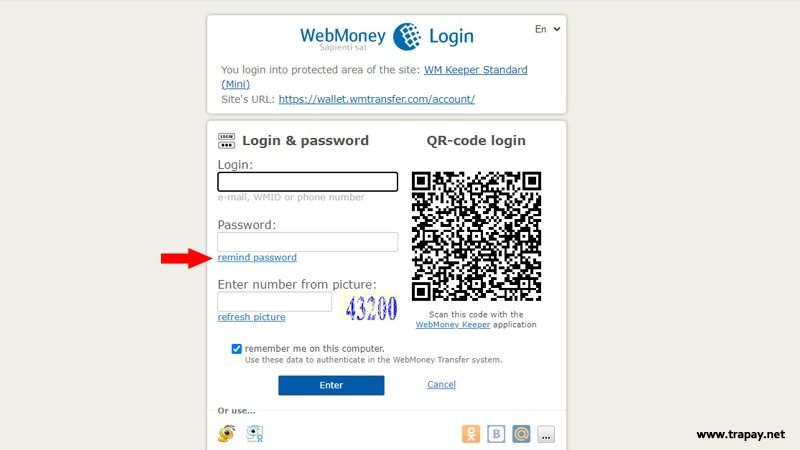This screenshot has height=450, width=800.
Task: Open the remind password link
Action: pyautogui.click(x=257, y=258)
